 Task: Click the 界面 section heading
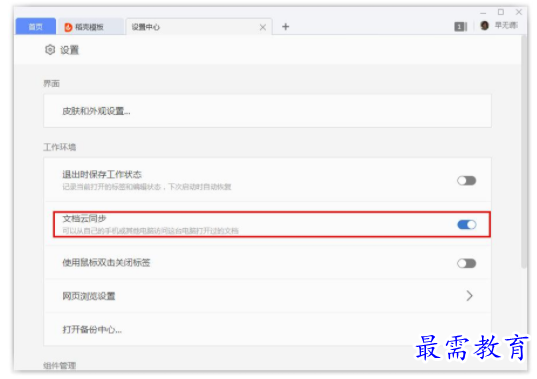(51, 84)
